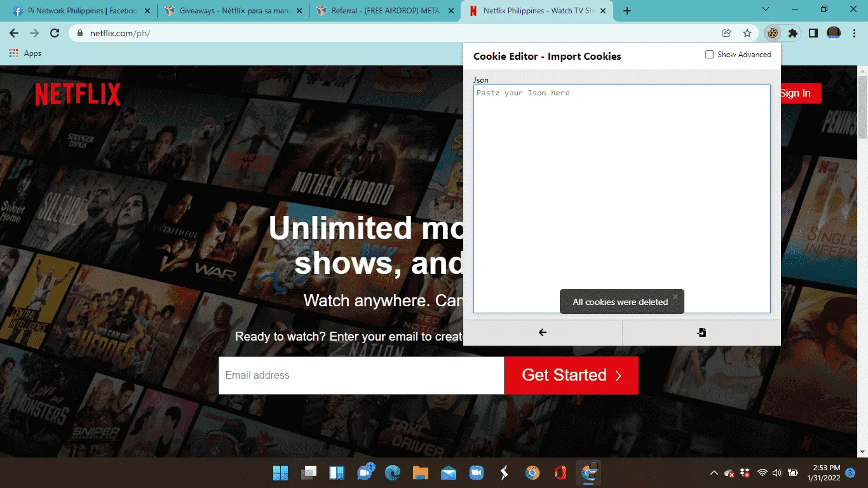Image resolution: width=868 pixels, height=488 pixels.
Task: Close the Referral FREE AIRDROP tab
Action: 451,11
